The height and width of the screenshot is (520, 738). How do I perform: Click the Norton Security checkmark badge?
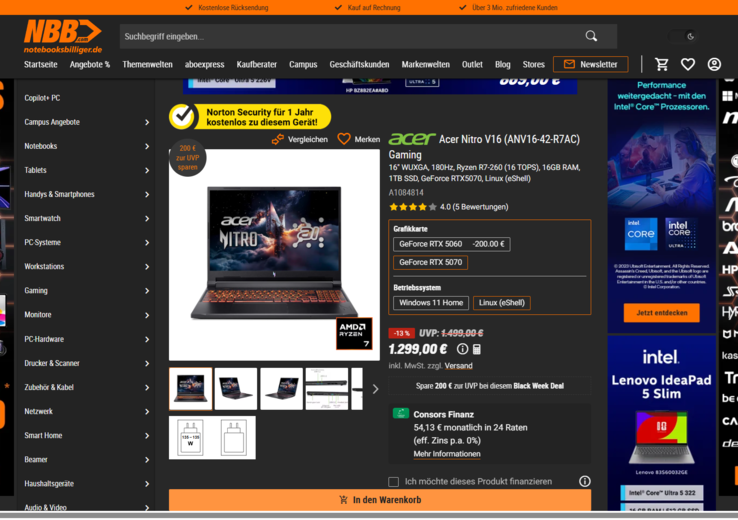[182, 116]
